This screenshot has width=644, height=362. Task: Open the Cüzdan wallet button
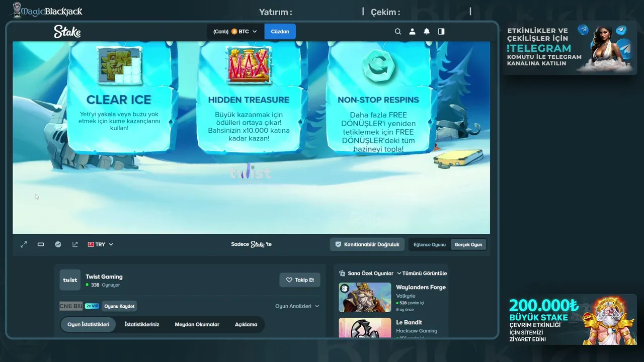tap(280, 31)
